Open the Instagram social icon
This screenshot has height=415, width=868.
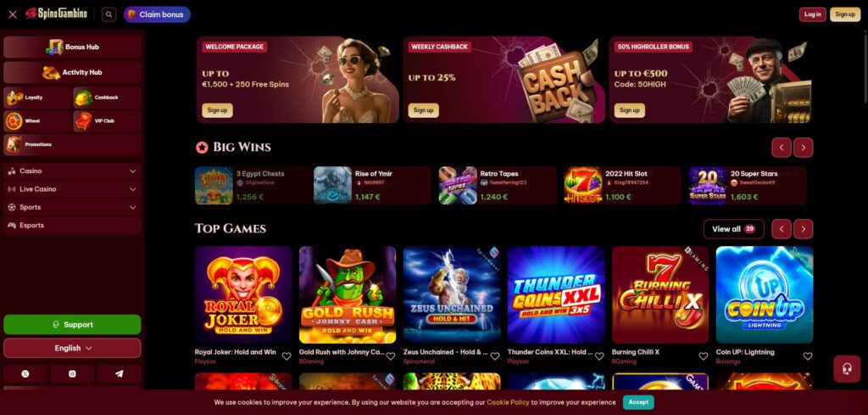(x=72, y=374)
